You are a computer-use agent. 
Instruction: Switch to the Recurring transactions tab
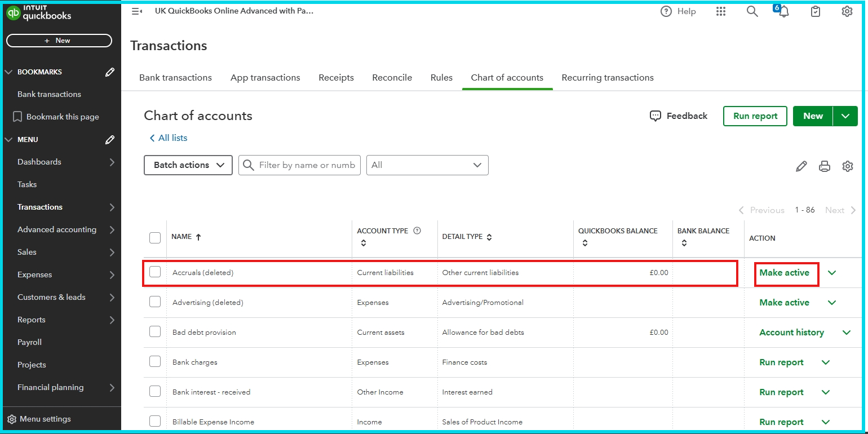click(608, 78)
